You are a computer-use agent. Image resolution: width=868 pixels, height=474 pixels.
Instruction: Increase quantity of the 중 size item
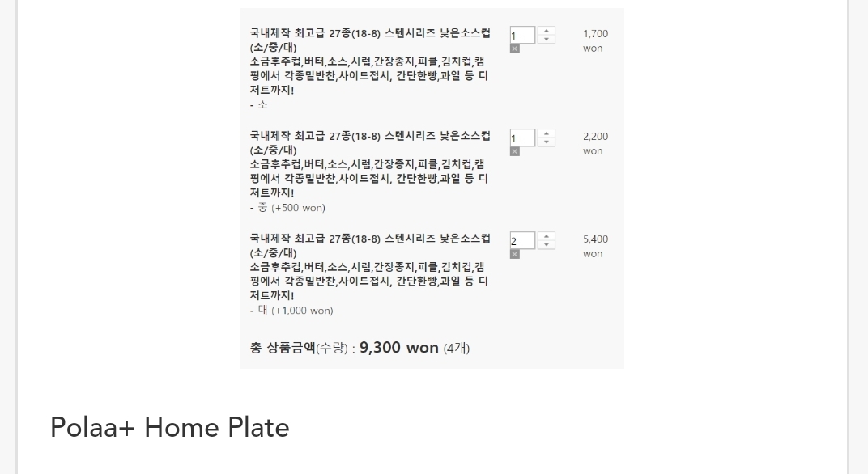pyautogui.click(x=547, y=134)
